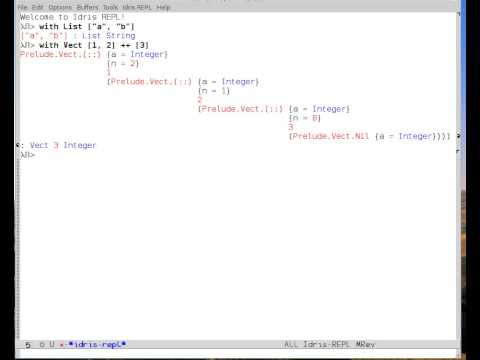Open the Tools menu
Viewport: 480px width, 360px height.
click(x=110, y=7)
